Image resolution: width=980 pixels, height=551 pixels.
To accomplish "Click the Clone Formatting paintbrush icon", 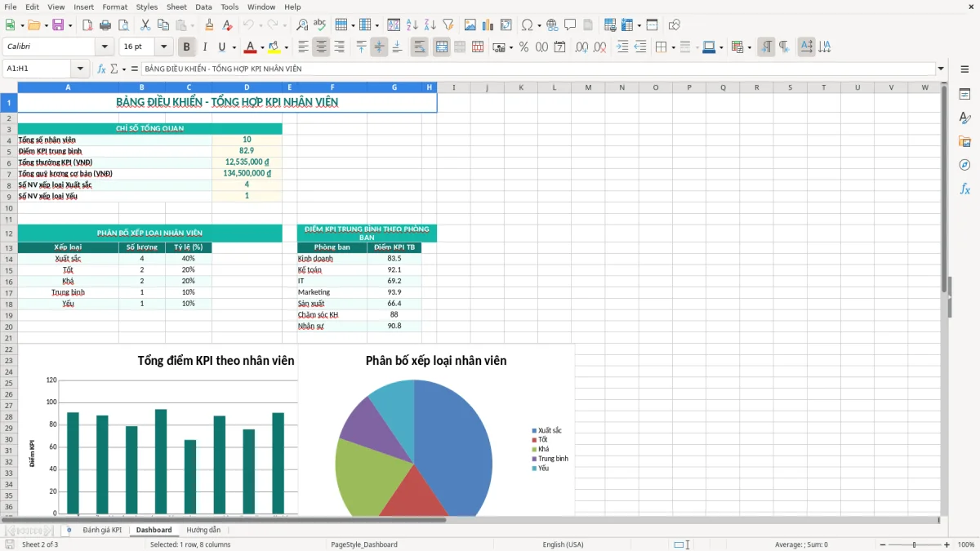I will (209, 25).
